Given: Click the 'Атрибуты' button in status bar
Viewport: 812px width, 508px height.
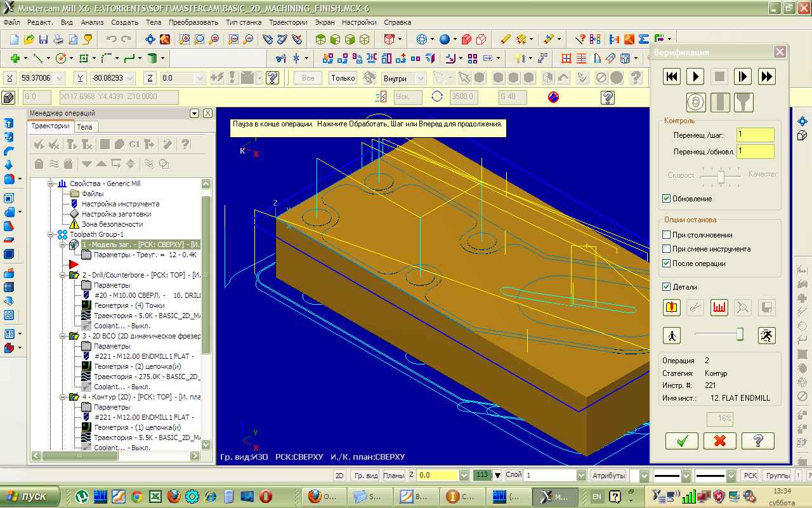Looking at the screenshot, I should tap(608, 475).
